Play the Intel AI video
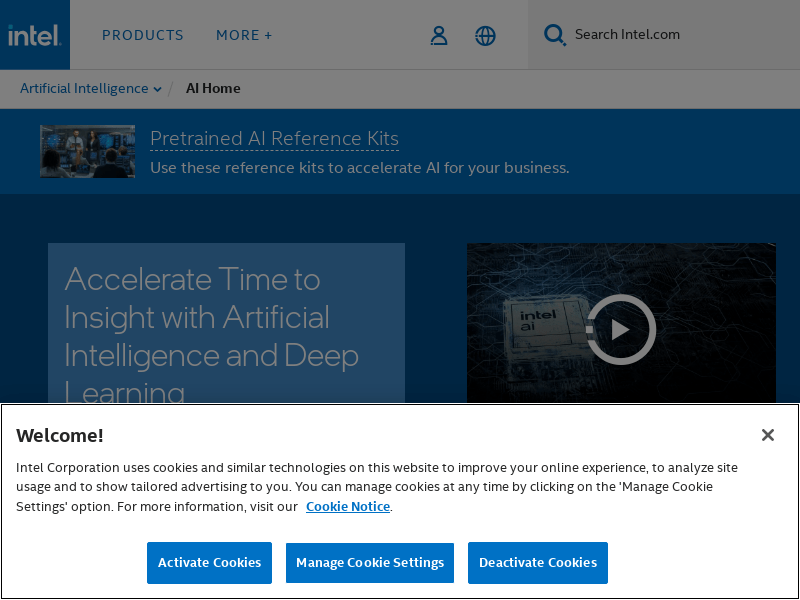Screen dimensions: 800x600 click(621, 329)
